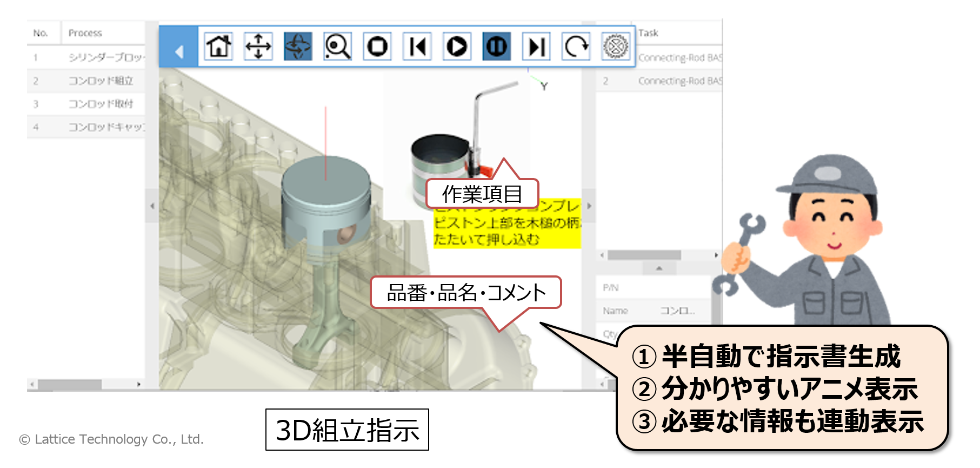Collapse the left process panel handle
980x468 pixels.
[x=152, y=206]
